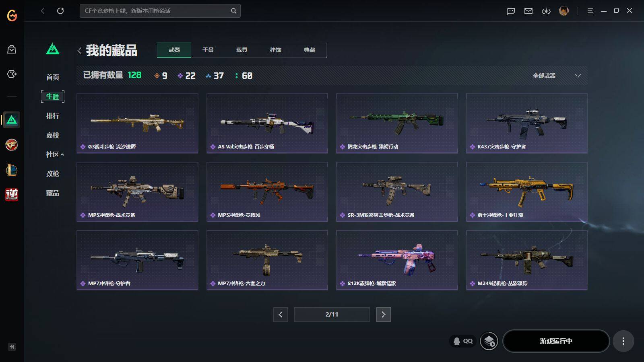Open the League of Legends sidebar icon
This screenshot has width=644, height=362.
point(12,170)
